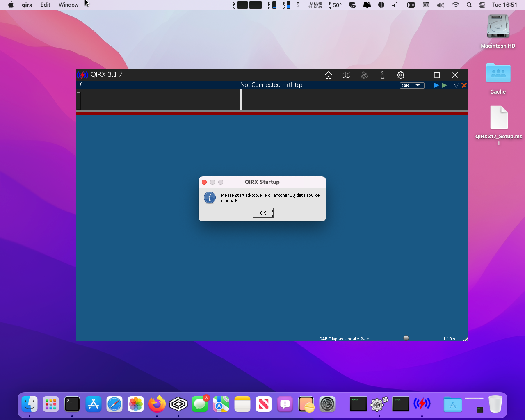Open Macintosh HD desktop icon

[x=498, y=31]
